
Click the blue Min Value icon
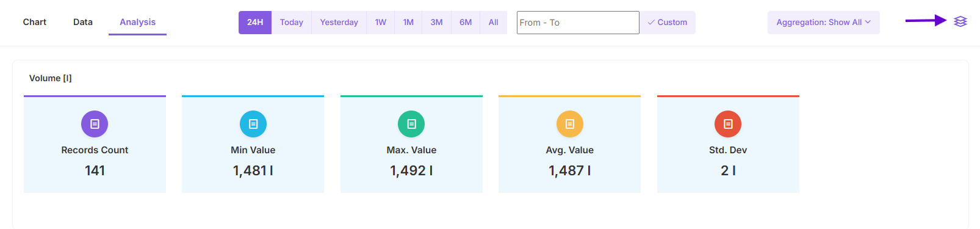(253, 124)
